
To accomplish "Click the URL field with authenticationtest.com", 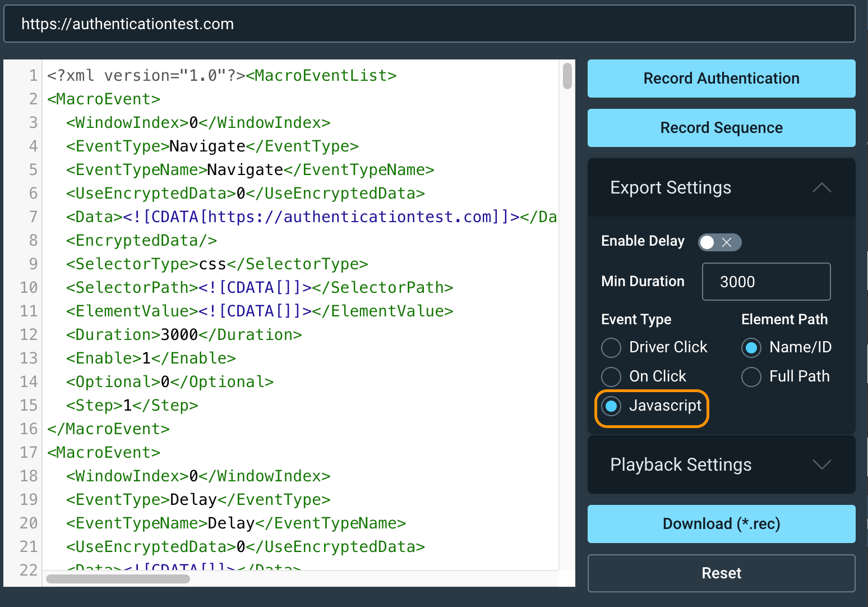I will 429,24.
